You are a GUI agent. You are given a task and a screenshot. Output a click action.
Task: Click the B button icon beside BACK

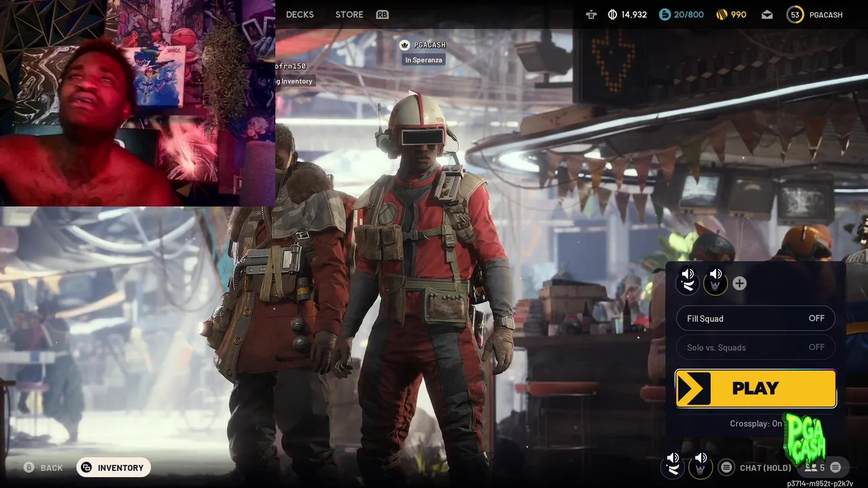(x=29, y=467)
